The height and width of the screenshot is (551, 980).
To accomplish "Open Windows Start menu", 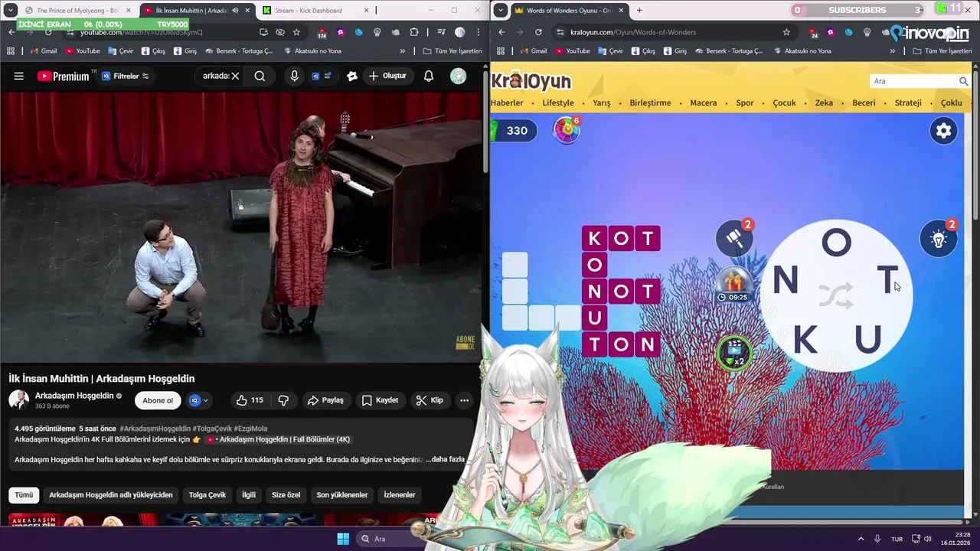I will (x=343, y=539).
